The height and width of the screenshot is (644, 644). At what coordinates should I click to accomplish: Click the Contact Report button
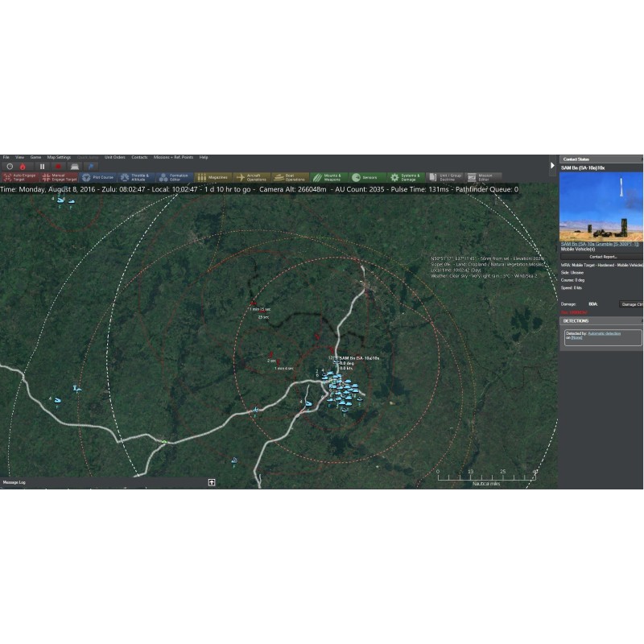click(x=602, y=257)
